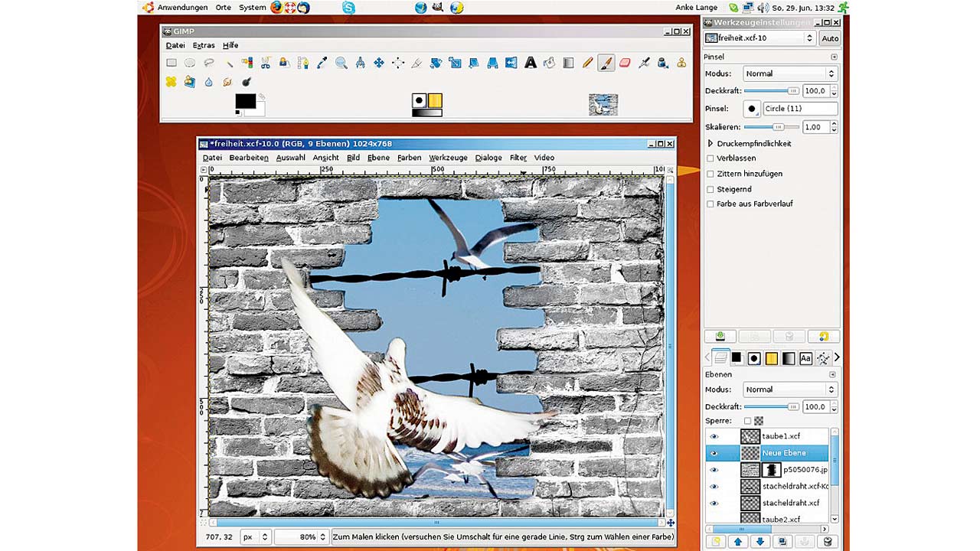Select the Eraser tool
The height and width of the screenshot is (551, 980).
click(625, 63)
